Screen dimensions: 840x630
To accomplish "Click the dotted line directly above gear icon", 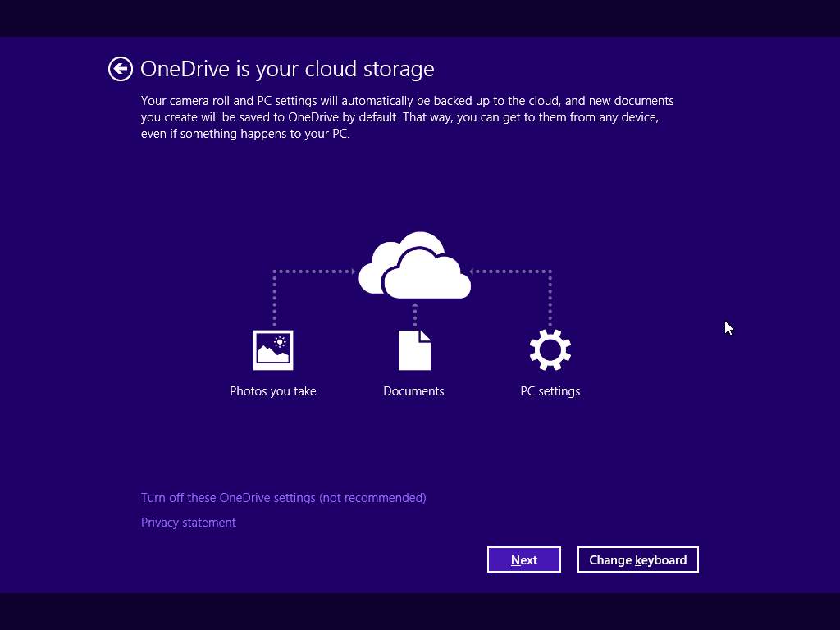I will pyautogui.click(x=550, y=299).
